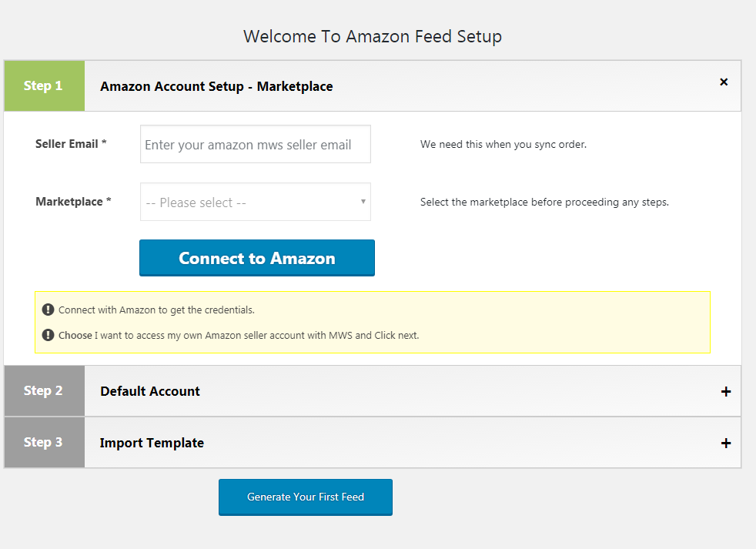Click the Generate Your First Feed button
The height and width of the screenshot is (549, 756).
[x=305, y=497]
